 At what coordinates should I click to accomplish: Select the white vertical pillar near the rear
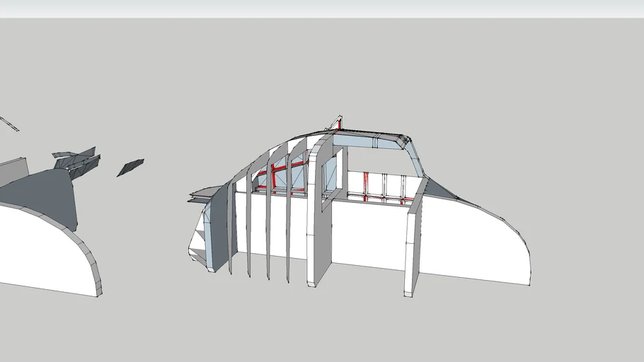tap(413, 244)
